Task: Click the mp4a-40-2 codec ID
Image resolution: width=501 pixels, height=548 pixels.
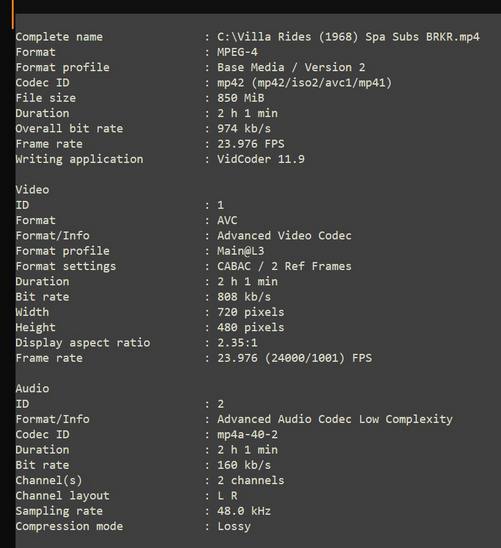Action: click(x=247, y=435)
